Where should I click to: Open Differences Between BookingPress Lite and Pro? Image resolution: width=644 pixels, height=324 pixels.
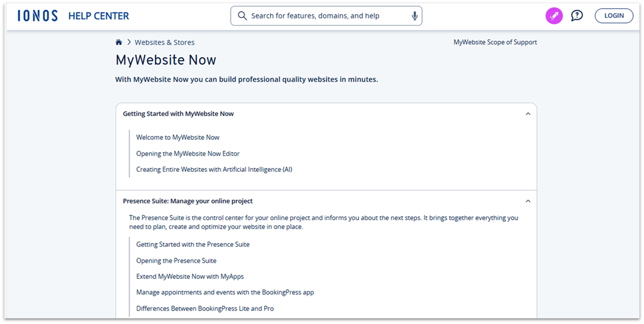pyautogui.click(x=205, y=308)
